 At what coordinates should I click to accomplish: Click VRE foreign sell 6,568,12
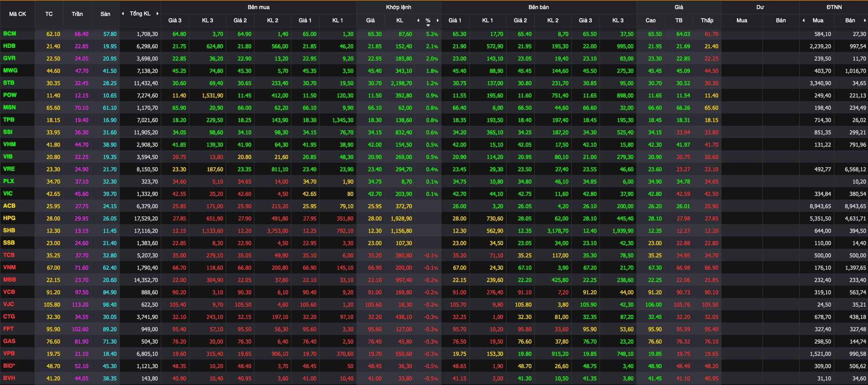[855, 169]
